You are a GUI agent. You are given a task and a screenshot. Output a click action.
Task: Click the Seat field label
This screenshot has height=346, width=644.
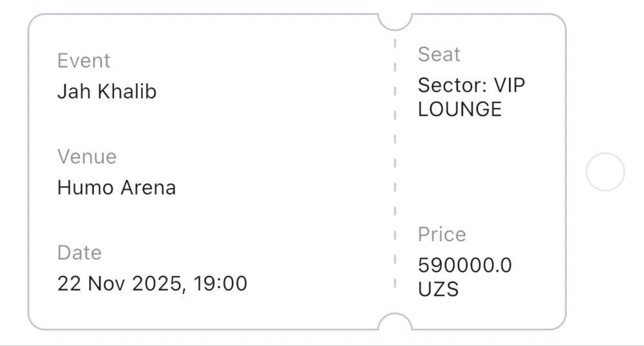439,55
